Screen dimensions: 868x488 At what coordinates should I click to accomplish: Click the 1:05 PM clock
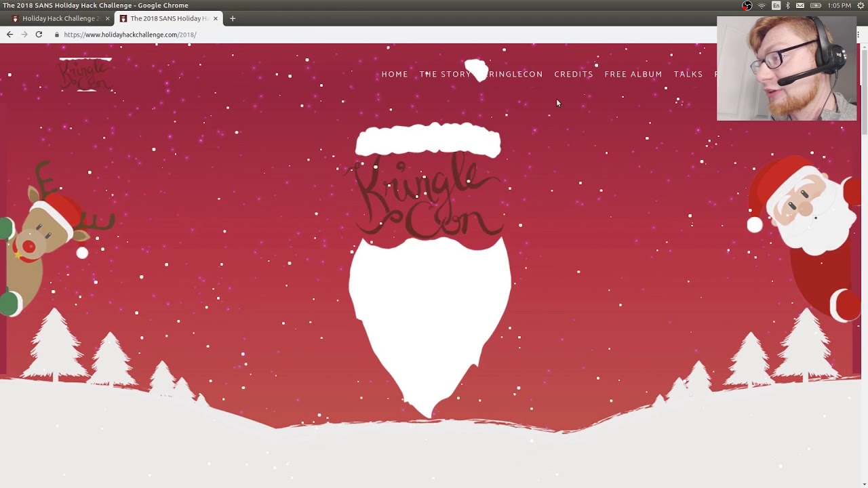click(839, 5)
